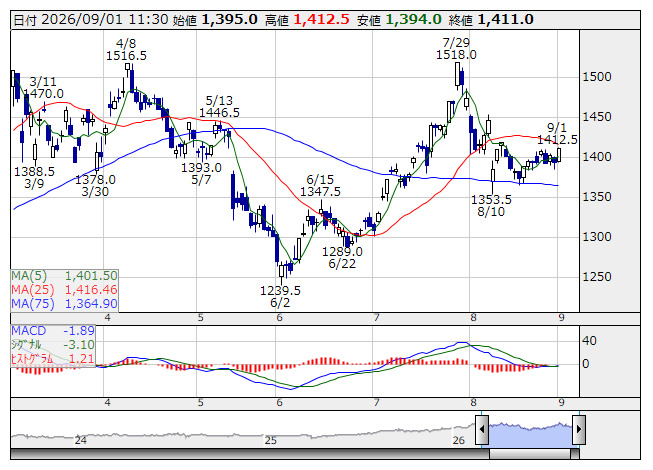The height and width of the screenshot is (470, 653).
Task: Click the 1450 price axis label
Action: pos(597,117)
